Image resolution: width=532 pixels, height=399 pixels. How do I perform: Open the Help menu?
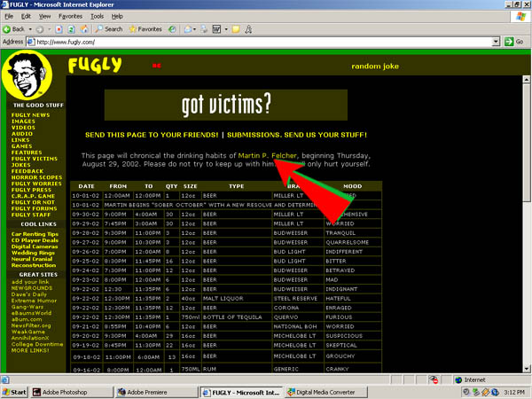coord(117,16)
